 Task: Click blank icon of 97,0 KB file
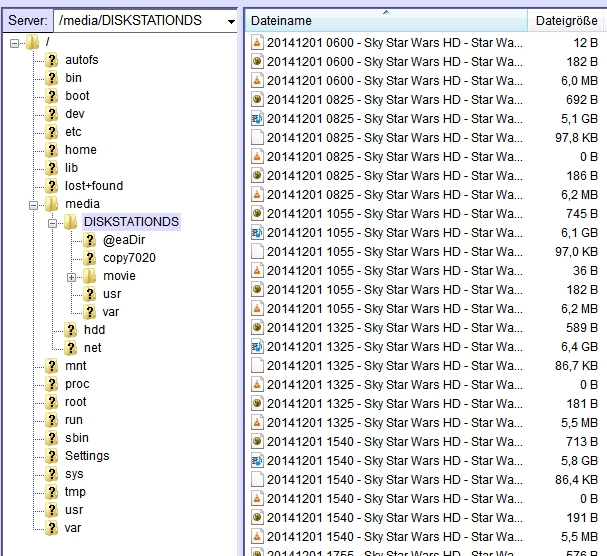pos(257,252)
